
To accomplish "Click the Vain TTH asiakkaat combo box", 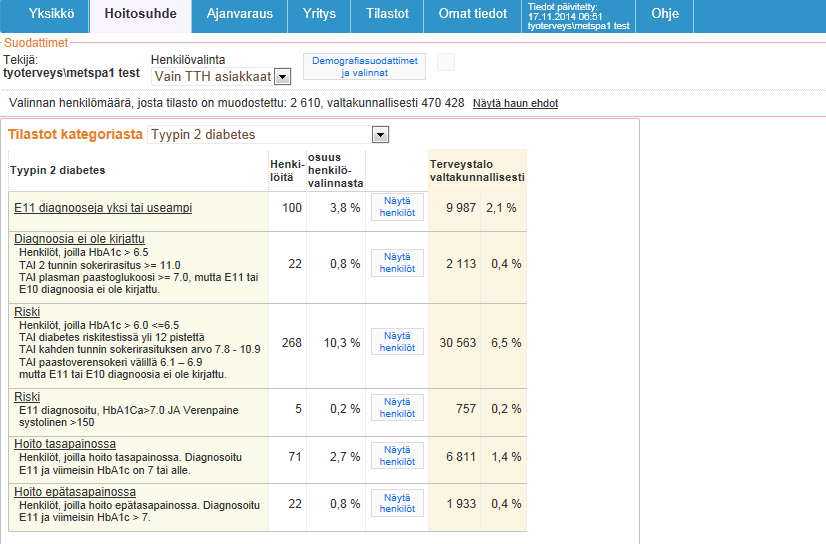I will click(x=221, y=76).
